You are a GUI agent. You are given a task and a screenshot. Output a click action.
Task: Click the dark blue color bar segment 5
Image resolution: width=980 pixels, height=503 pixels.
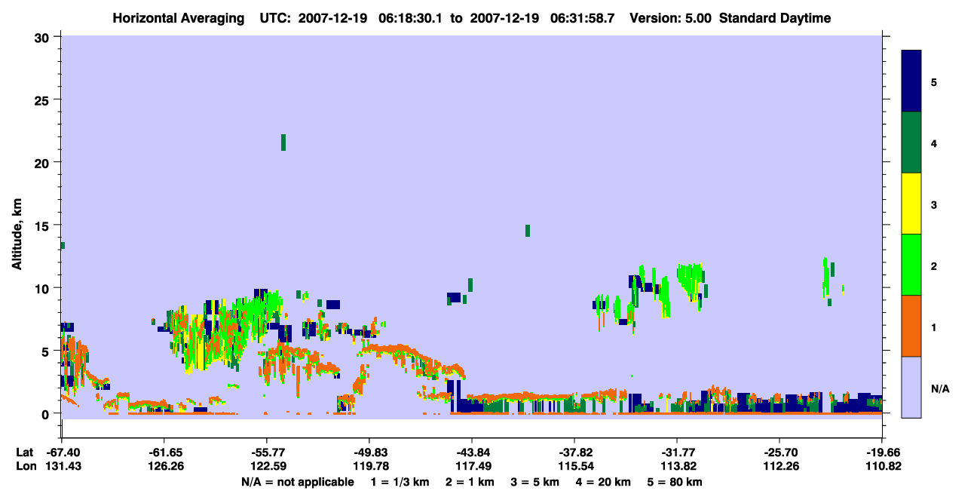click(x=911, y=81)
